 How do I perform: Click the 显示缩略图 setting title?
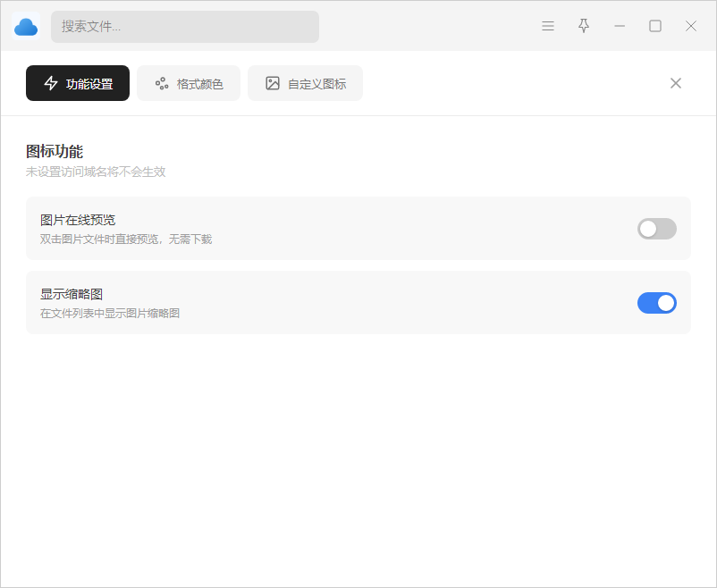click(x=72, y=294)
